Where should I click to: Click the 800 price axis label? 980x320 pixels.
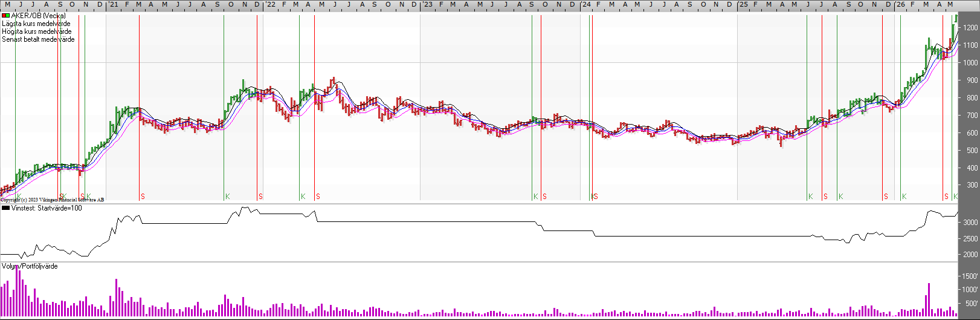[x=972, y=98]
